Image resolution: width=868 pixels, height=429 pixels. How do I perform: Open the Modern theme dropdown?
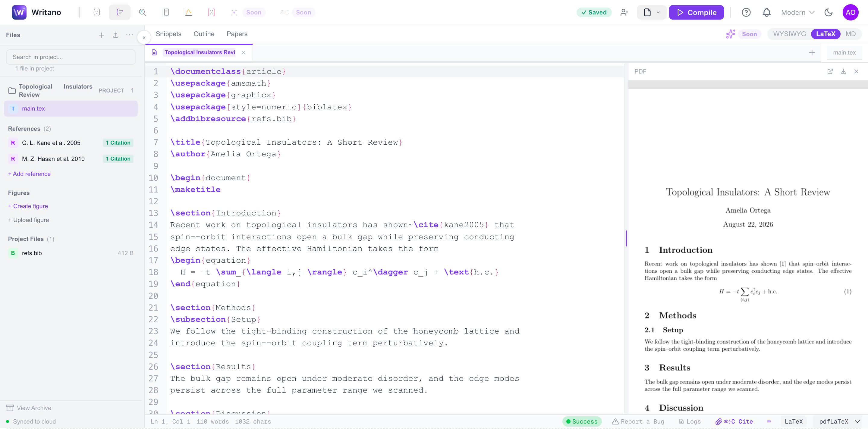pyautogui.click(x=798, y=12)
